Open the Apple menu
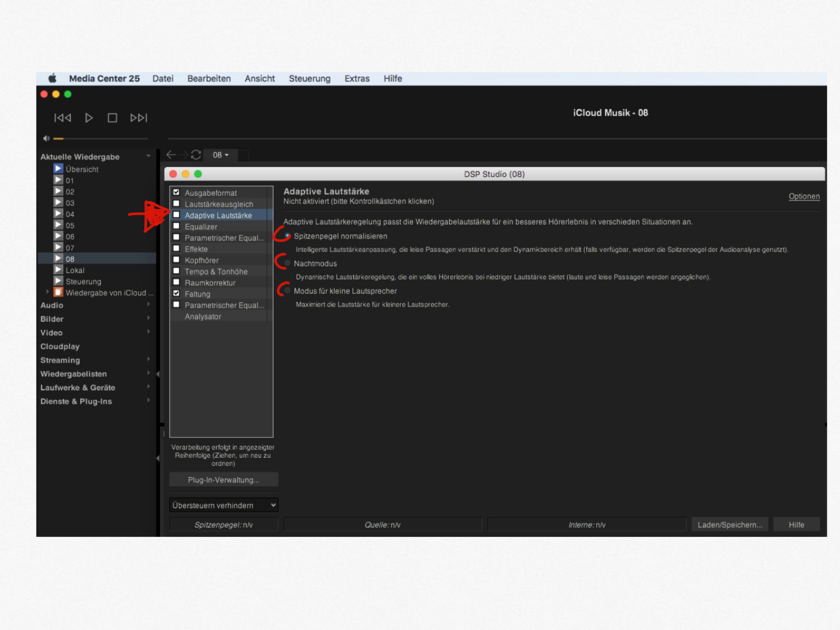840x630 pixels. click(x=52, y=78)
